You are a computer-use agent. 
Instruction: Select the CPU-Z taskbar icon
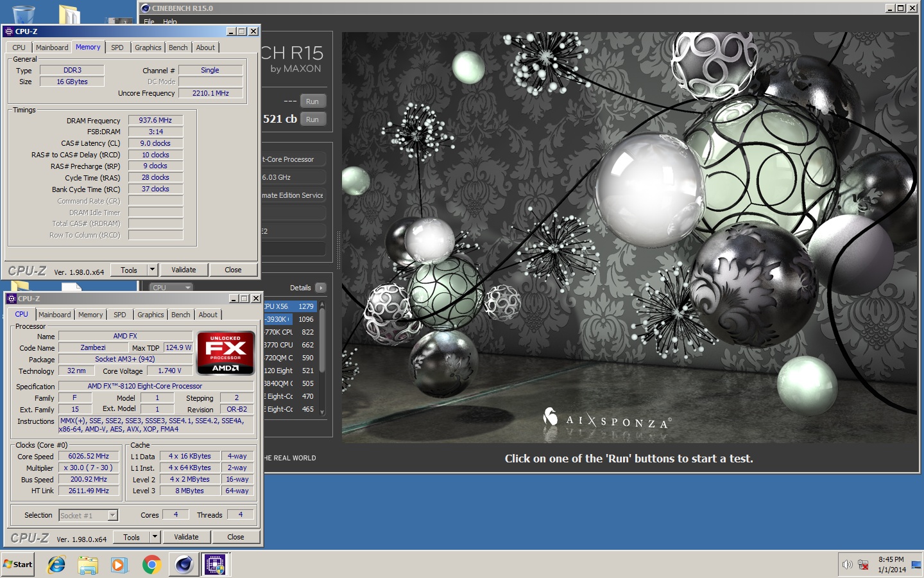click(x=215, y=565)
